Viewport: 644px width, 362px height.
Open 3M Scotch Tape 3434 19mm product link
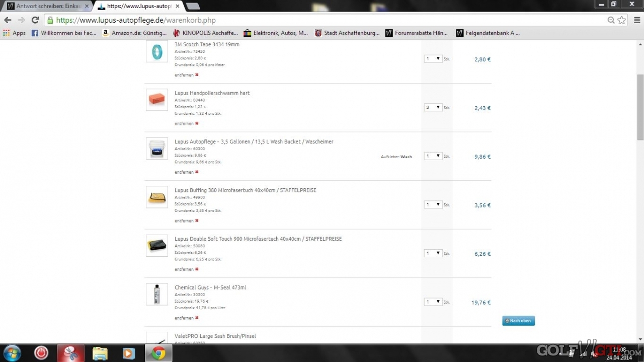(207, 44)
